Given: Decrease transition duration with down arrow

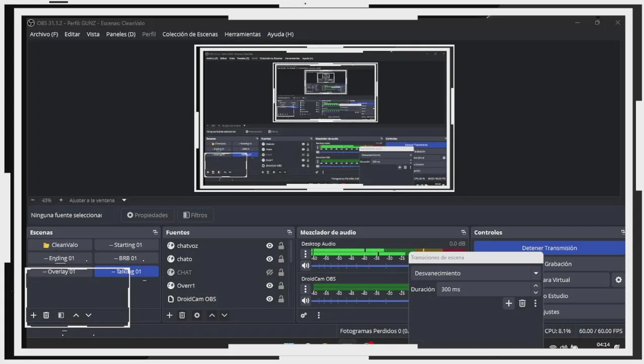Looking at the screenshot, I should pyautogui.click(x=536, y=293).
